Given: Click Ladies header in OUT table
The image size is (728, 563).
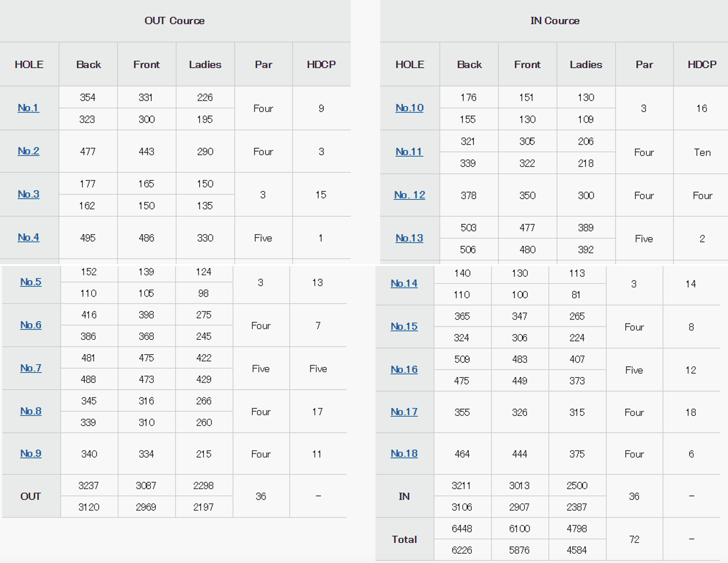Looking at the screenshot, I should [205, 65].
